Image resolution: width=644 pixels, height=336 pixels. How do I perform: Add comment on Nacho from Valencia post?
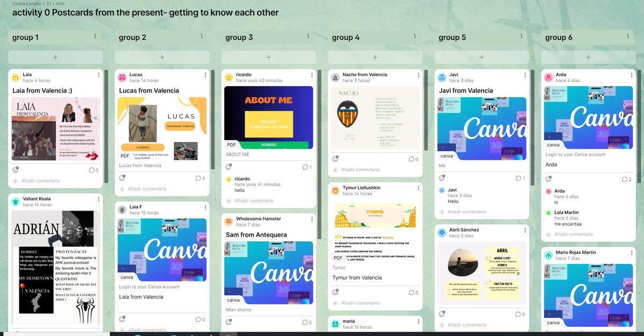pos(360,169)
